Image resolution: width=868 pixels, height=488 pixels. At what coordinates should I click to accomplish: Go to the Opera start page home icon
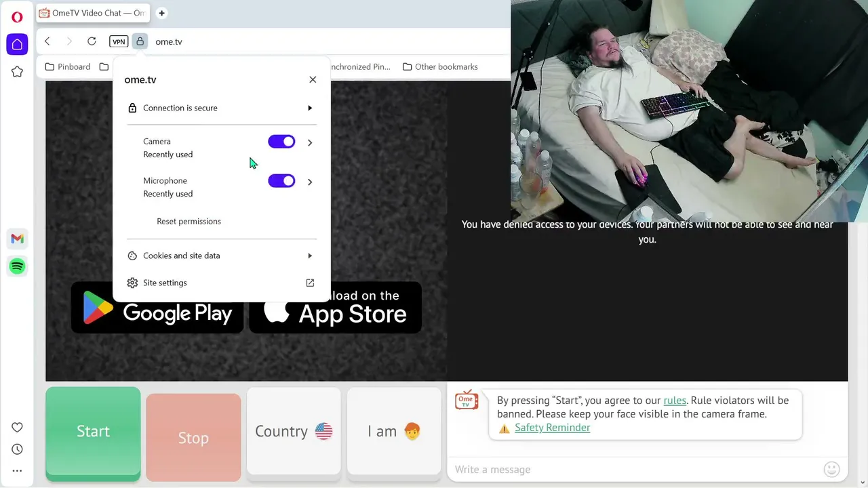click(17, 44)
